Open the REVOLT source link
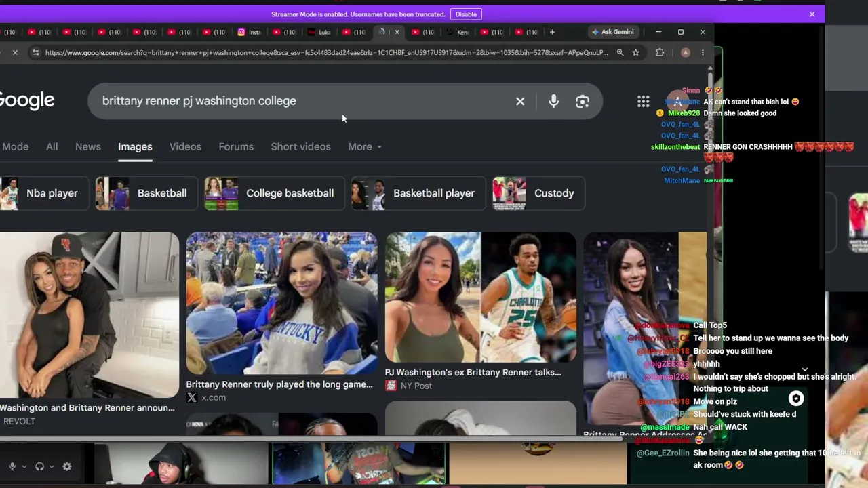Viewport: 868px width, 488px height. (x=19, y=421)
